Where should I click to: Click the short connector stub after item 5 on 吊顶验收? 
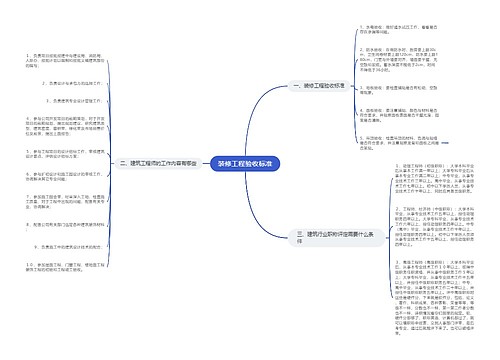(x=445, y=143)
